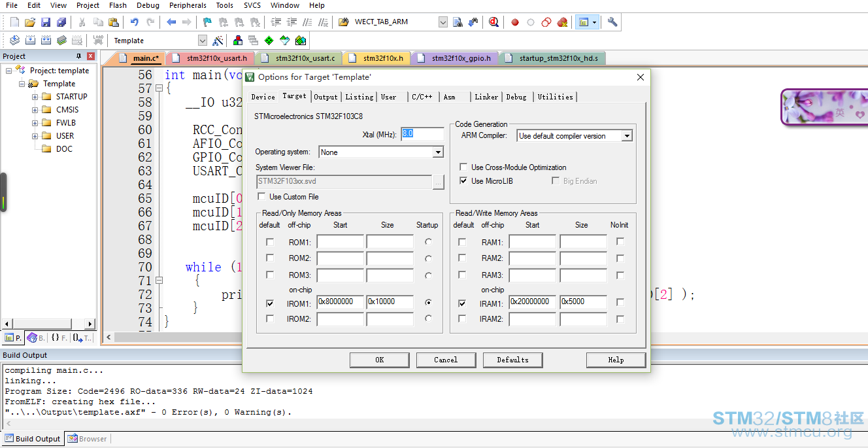868x448 pixels.
Task: Check the Use Custom File box
Action: tap(261, 197)
